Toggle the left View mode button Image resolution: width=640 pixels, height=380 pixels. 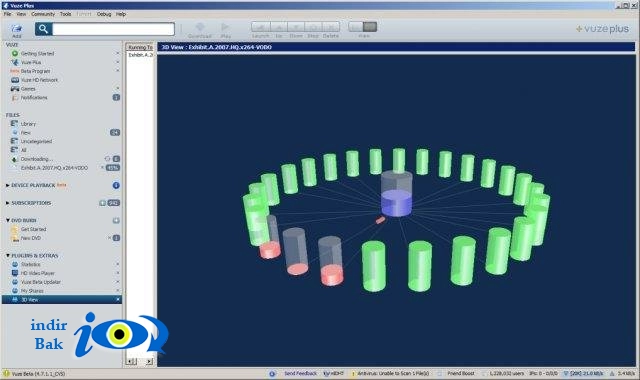[356, 27]
